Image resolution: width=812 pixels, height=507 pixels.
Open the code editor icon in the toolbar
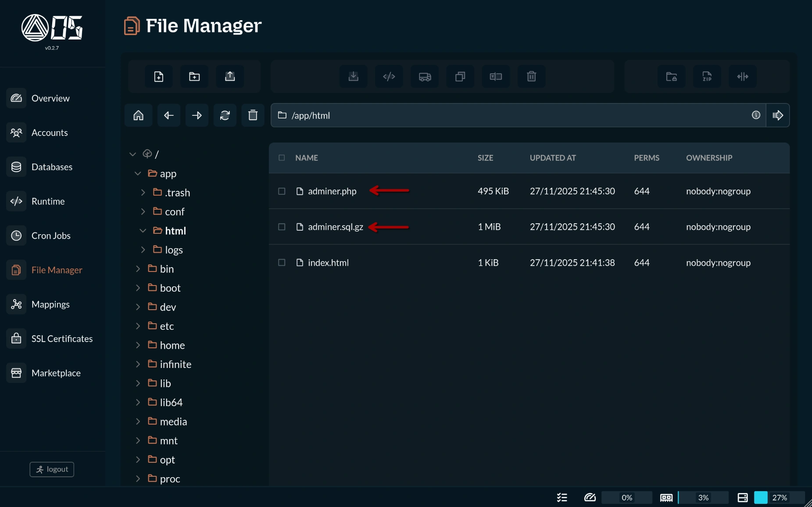[x=389, y=76]
